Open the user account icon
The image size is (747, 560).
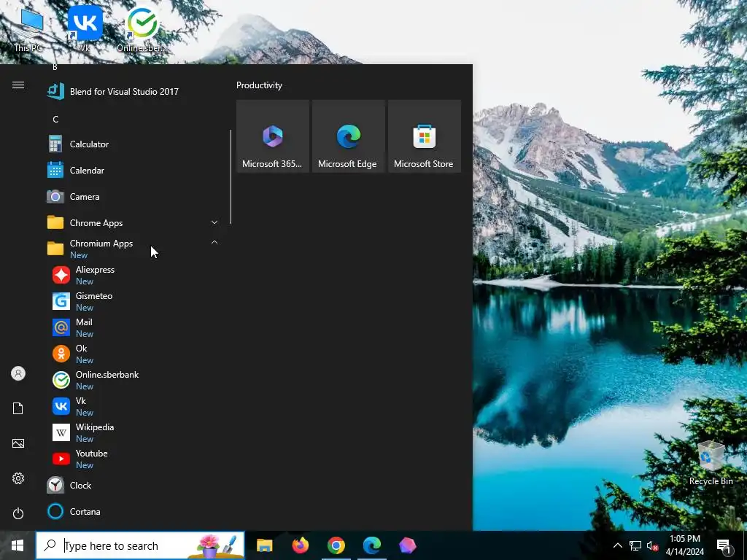[18, 373]
